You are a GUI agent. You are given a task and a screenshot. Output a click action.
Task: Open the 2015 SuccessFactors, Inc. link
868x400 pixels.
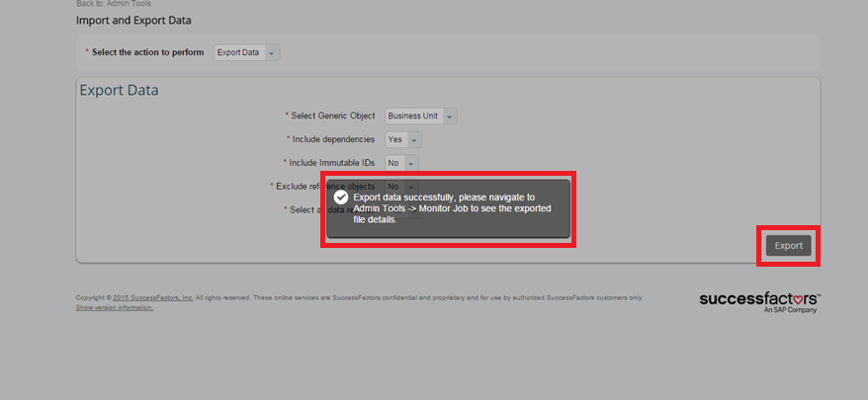(x=153, y=297)
